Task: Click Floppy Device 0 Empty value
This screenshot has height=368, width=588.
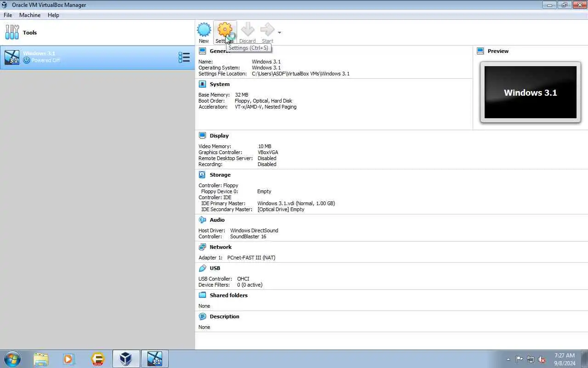Action: coord(264,191)
